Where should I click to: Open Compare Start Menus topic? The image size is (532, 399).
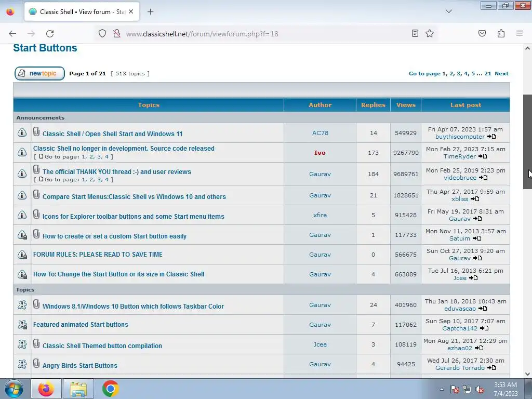tap(134, 196)
